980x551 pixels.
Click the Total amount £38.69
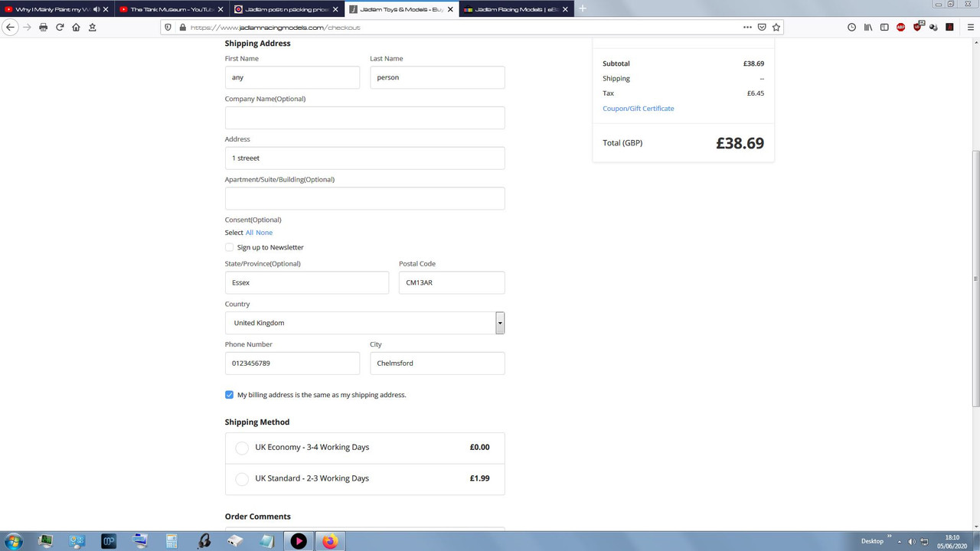(x=740, y=143)
